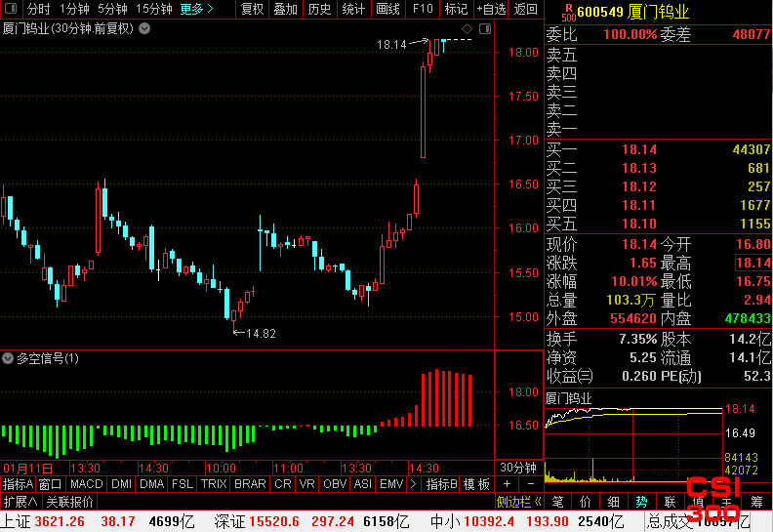Click 买五 bid price 18.10

coord(639,224)
